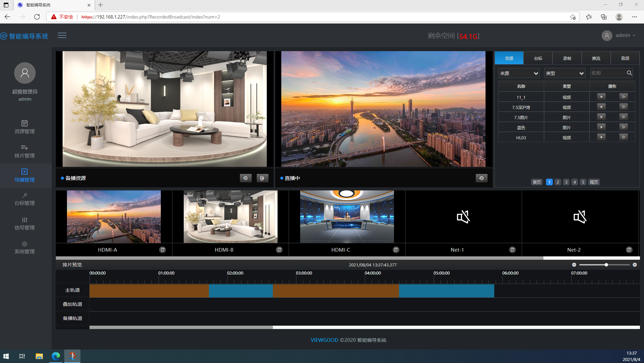Play the 蓝色 resource

601,127
